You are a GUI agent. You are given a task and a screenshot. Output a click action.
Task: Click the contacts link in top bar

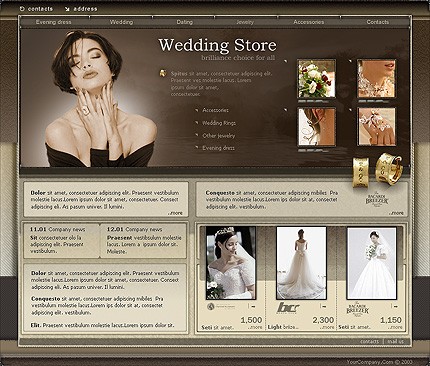point(40,9)
